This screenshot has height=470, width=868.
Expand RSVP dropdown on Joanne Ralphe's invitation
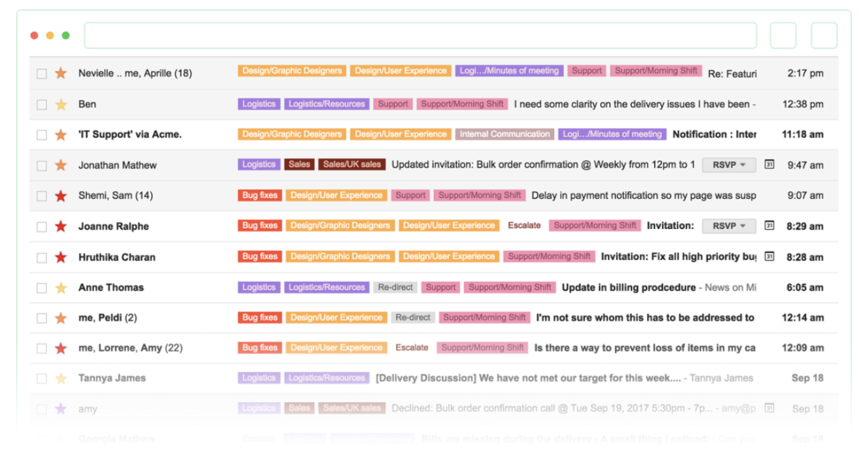[x=728, y=226]
